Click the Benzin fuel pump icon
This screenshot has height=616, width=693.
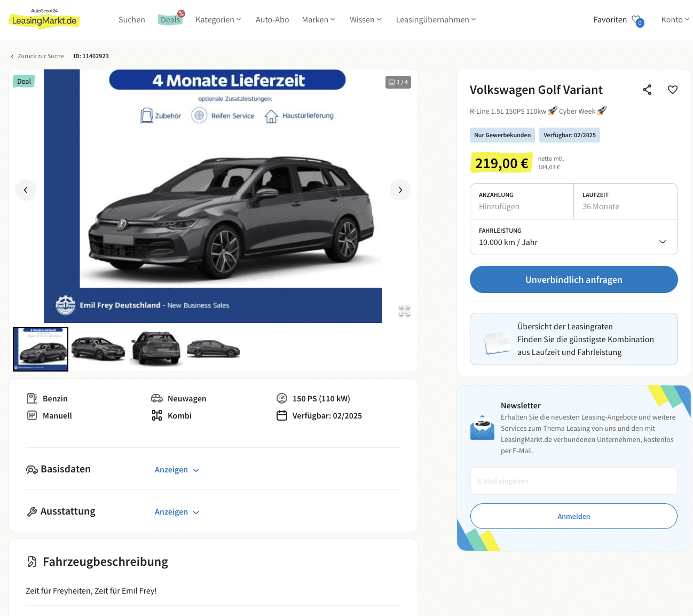(32, 398)
